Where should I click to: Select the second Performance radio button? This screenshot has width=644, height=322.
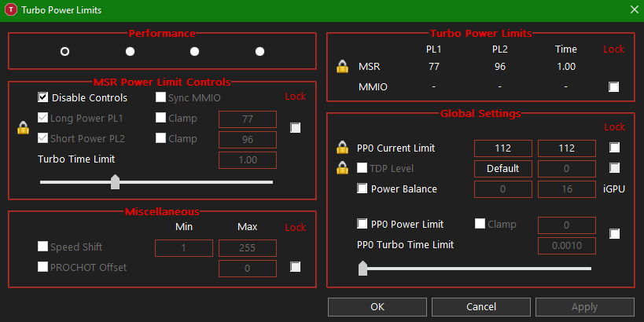[130, 52]
